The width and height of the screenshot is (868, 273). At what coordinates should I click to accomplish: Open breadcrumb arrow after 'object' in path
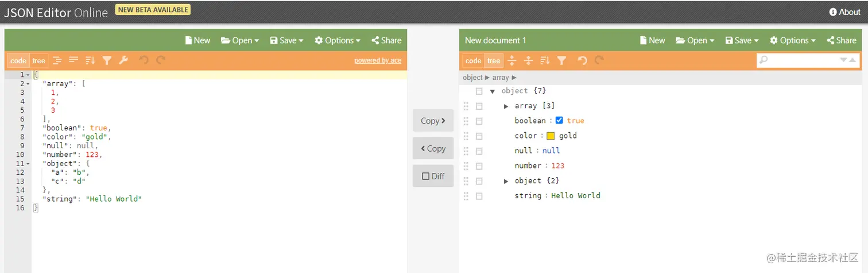click(x=487, y=78)
